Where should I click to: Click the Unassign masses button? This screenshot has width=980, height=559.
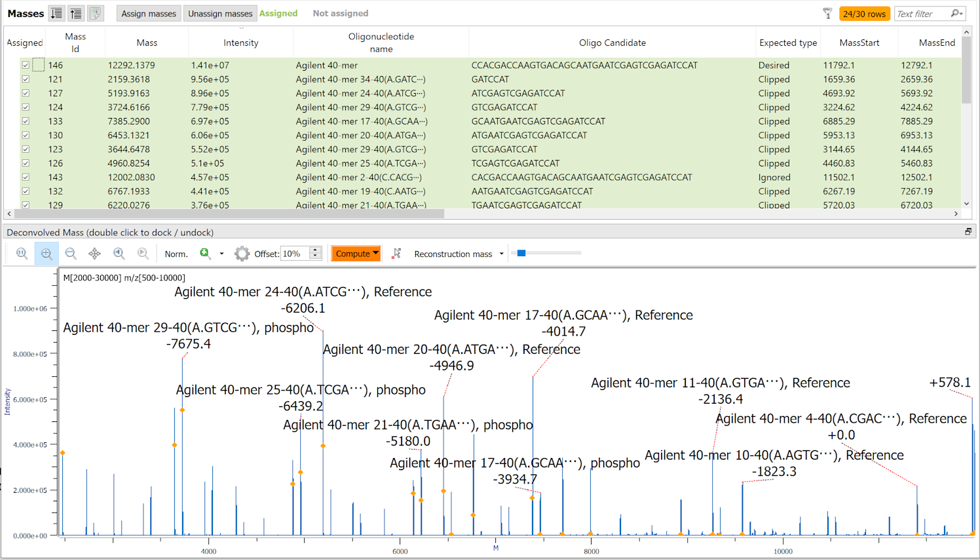pos(220,14)
